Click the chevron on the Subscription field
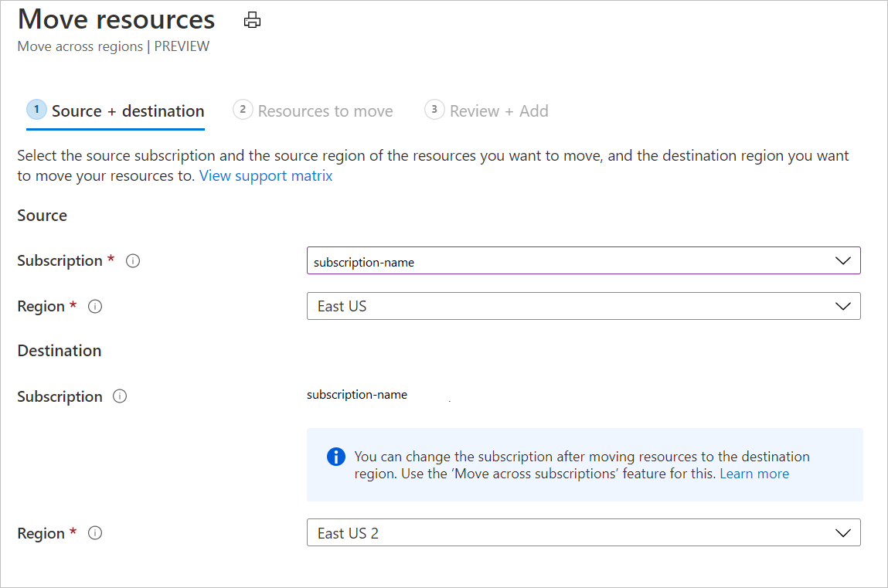 (x=842, y=260)
